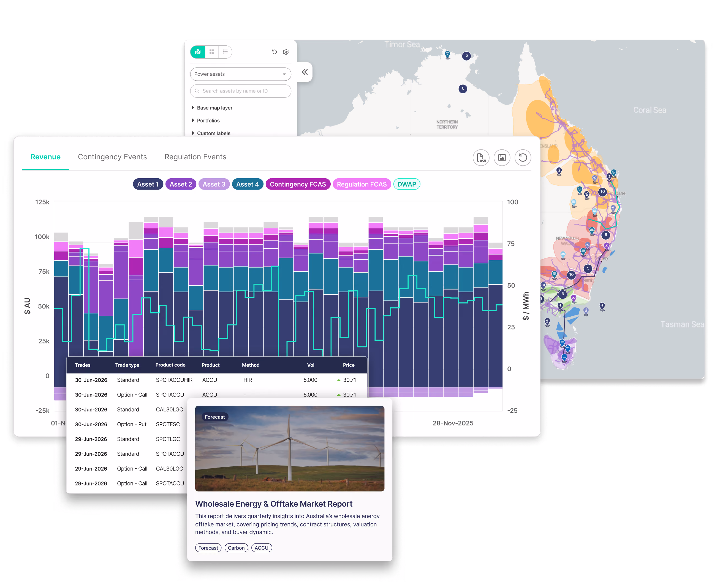Reset the revenue chart
This screenshot has height=582, width=728.
tap(523, 158)
